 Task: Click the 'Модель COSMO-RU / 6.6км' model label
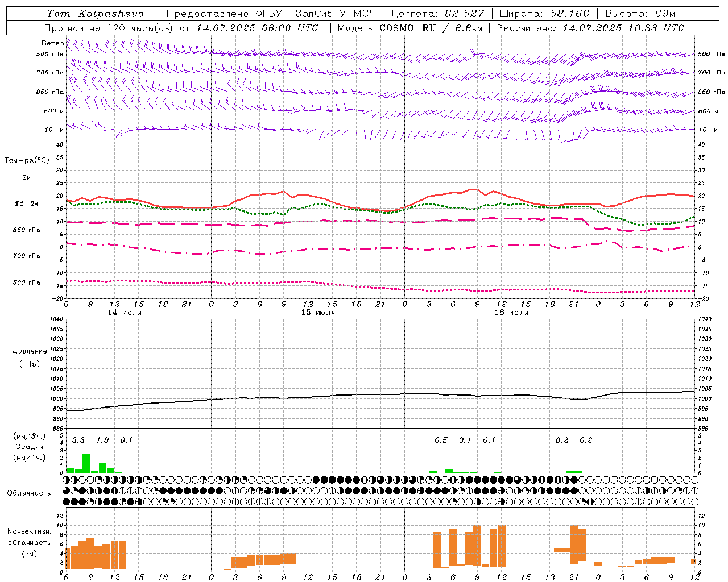[410, 28]
